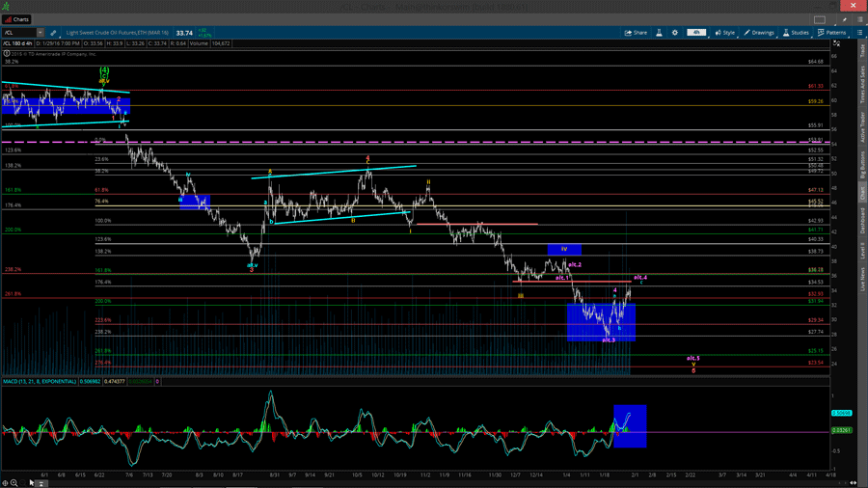Image resolution: width=868 pixels, height=488 pixels.
Task: Open the list menu icon right of Patterns
Action: [860, 33]
